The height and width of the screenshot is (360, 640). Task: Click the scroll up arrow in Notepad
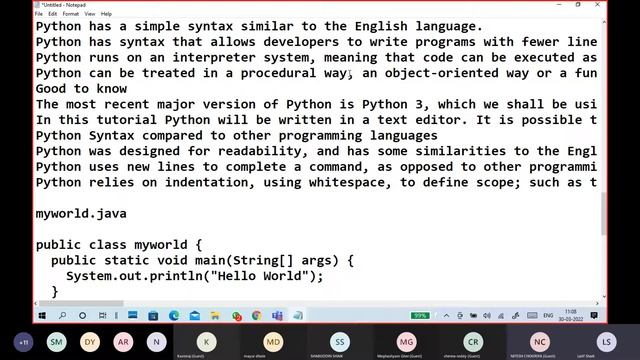point(604,22)
